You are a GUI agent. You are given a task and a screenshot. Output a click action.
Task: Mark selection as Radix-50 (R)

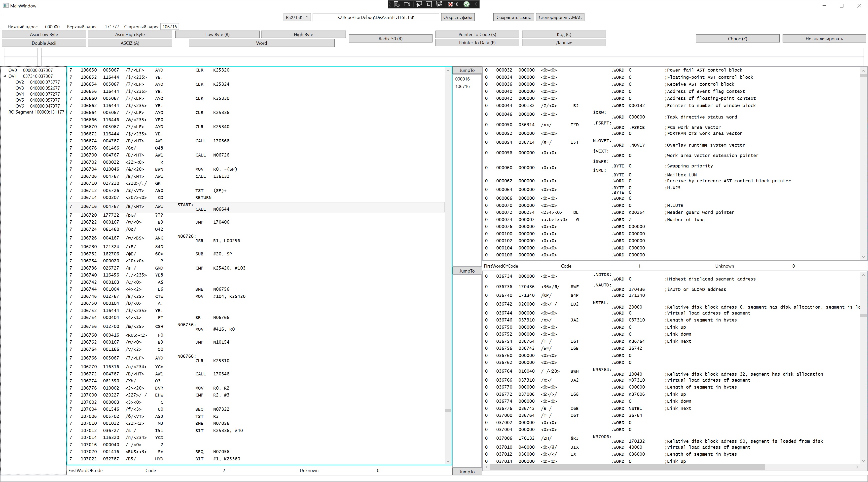[x=390, y=39]
